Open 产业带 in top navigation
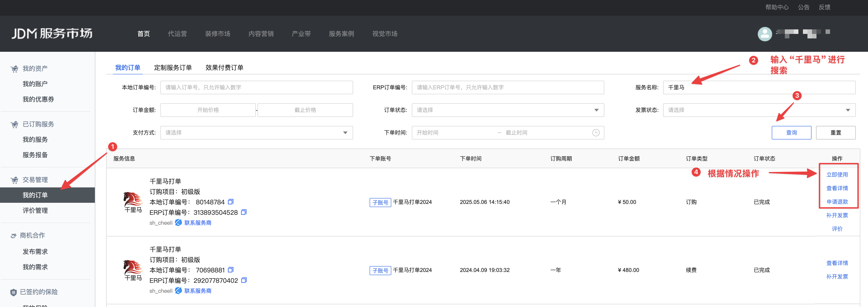The height and width of the screenshot is (307, 868). click(301, 34)
